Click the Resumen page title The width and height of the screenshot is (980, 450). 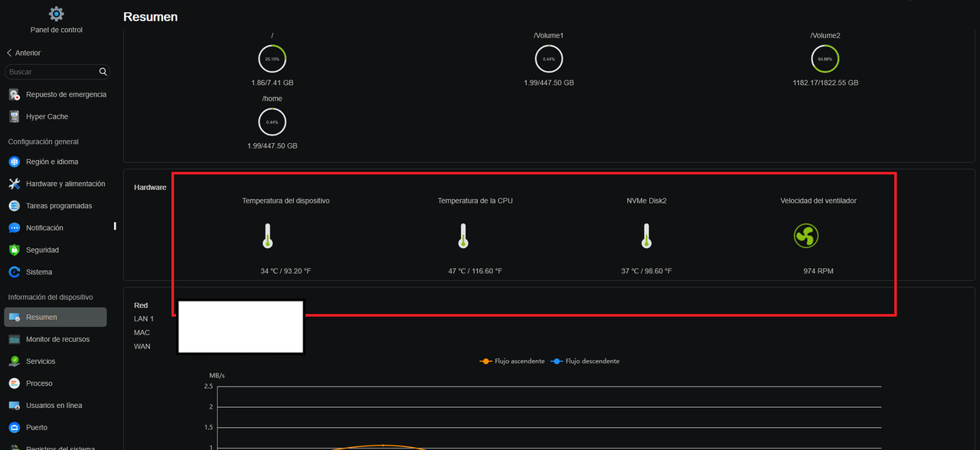150,17
